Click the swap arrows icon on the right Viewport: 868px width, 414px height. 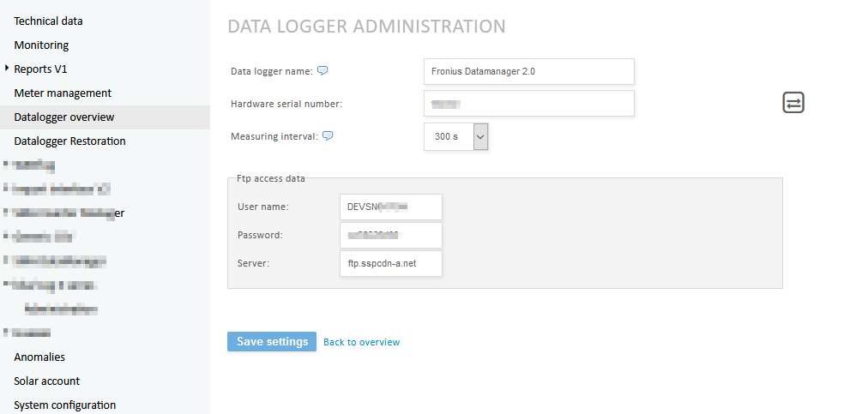coord(793,103)
